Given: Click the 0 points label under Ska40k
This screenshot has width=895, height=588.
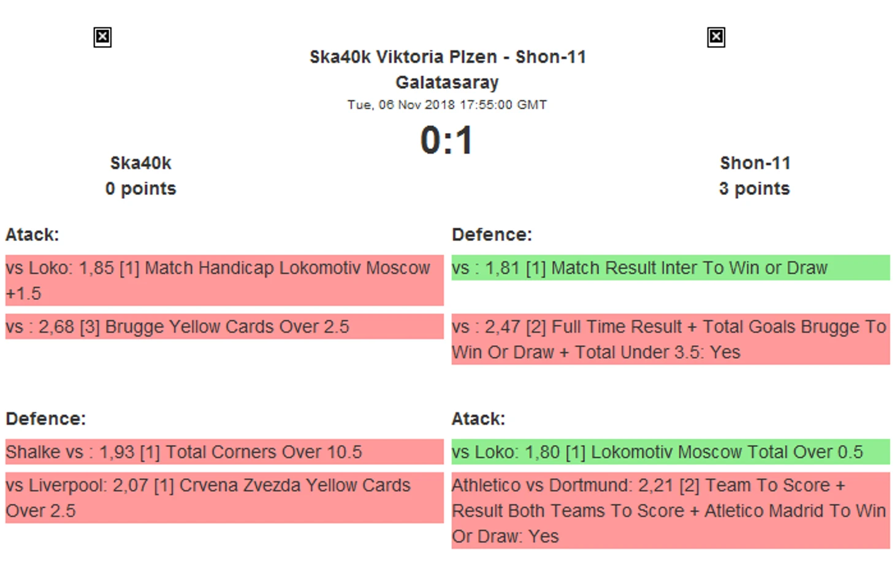Looking at the screenshot, I should pyautogui.click(x=140, y=189).
